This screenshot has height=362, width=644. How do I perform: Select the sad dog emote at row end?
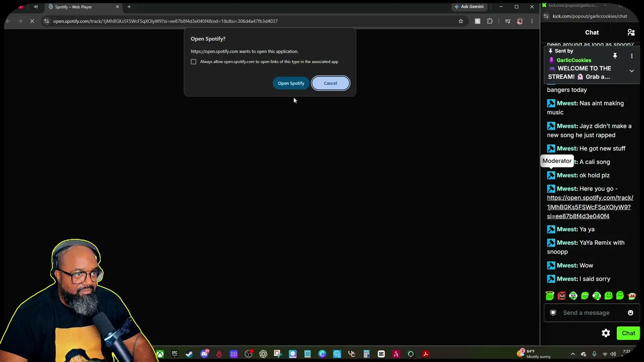pyautogui.click(x=632, y=296)
